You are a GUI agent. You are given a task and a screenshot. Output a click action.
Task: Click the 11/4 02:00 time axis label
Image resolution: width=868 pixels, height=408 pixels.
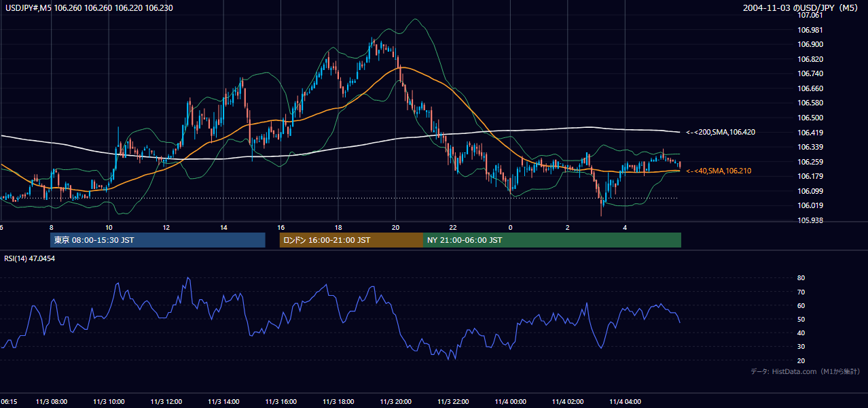[x=568, y=402]
